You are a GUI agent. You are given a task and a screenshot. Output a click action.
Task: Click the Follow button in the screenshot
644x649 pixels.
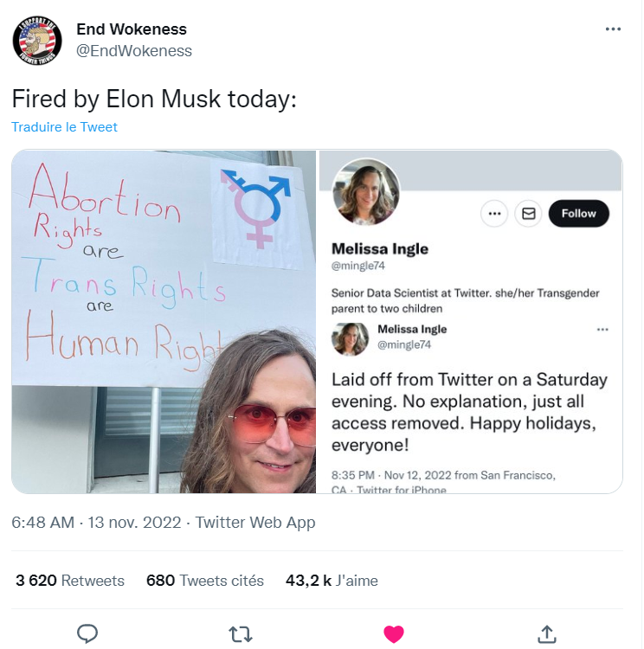pyautogui.click(x=578, y=214)
